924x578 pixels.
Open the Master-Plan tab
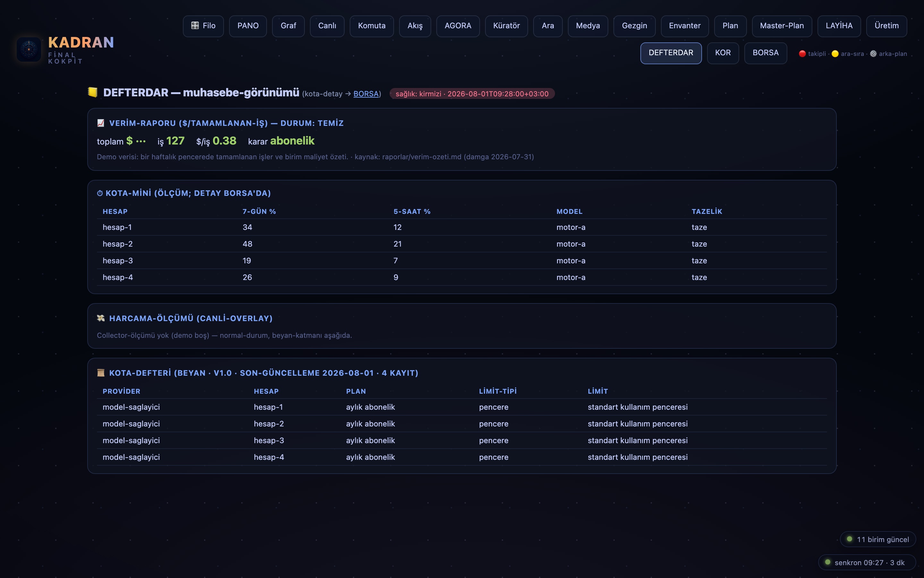(782, 26)
